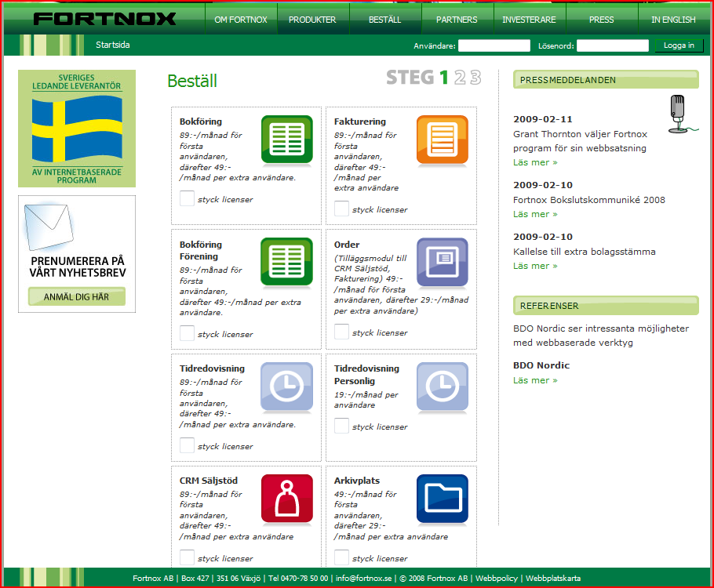714x588 pixels.
Task: Open Läs mer for Grant Thornton news
Action: click(x=535, y=162)
